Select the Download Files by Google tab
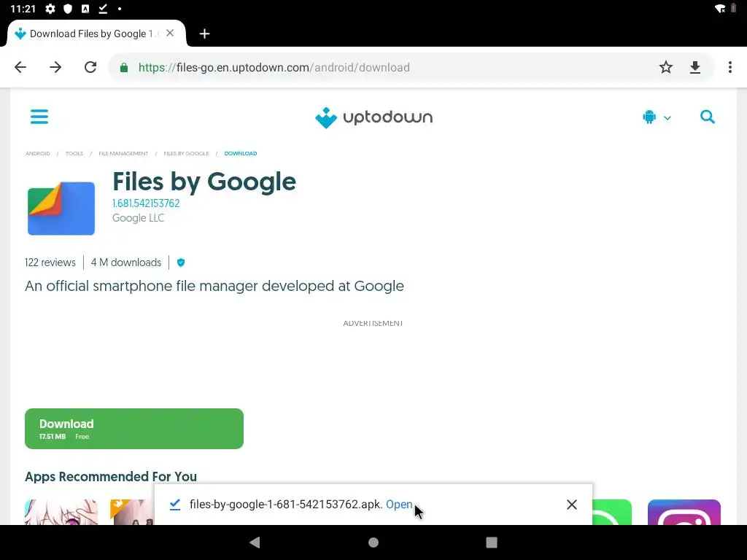Viewport: 747px width, 560px height. click(94, 34)
